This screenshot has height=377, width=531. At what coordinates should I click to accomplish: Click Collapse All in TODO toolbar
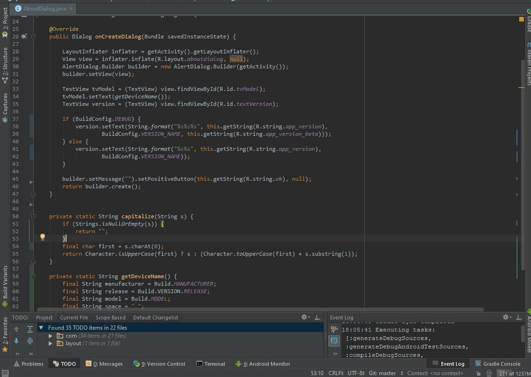tap(30, 341)
